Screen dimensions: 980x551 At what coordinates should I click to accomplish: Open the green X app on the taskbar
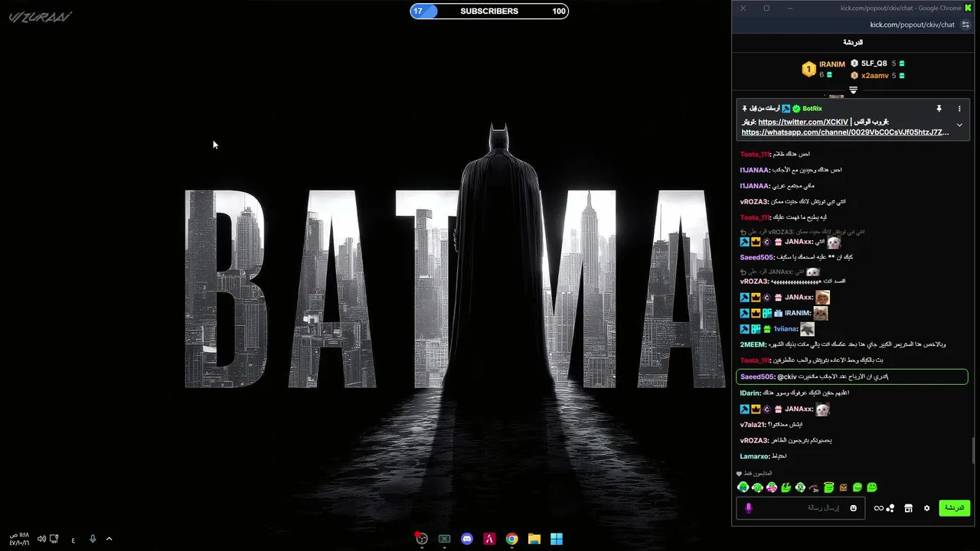(444, 539)
